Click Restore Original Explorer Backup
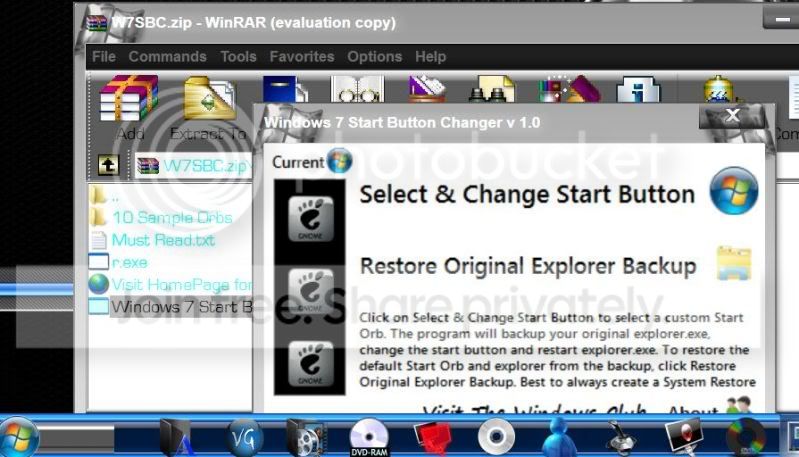 tap(528, 266)
